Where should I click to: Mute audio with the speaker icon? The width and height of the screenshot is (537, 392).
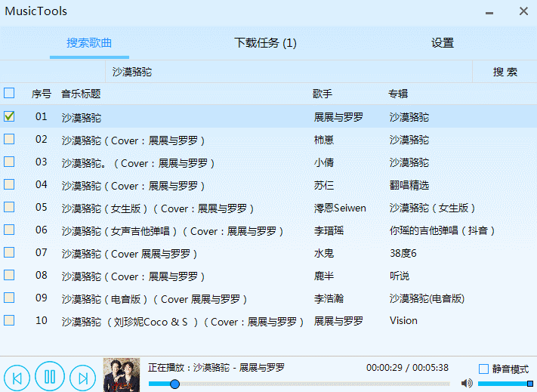(x=467, y=384)
